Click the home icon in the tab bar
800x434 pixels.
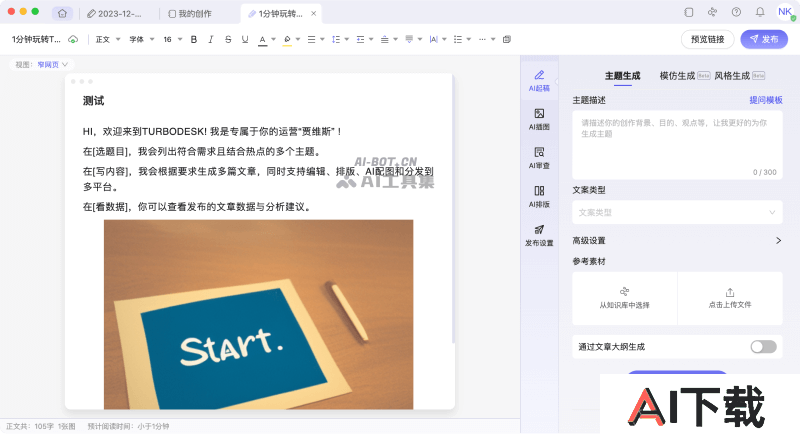coord(62,14)
